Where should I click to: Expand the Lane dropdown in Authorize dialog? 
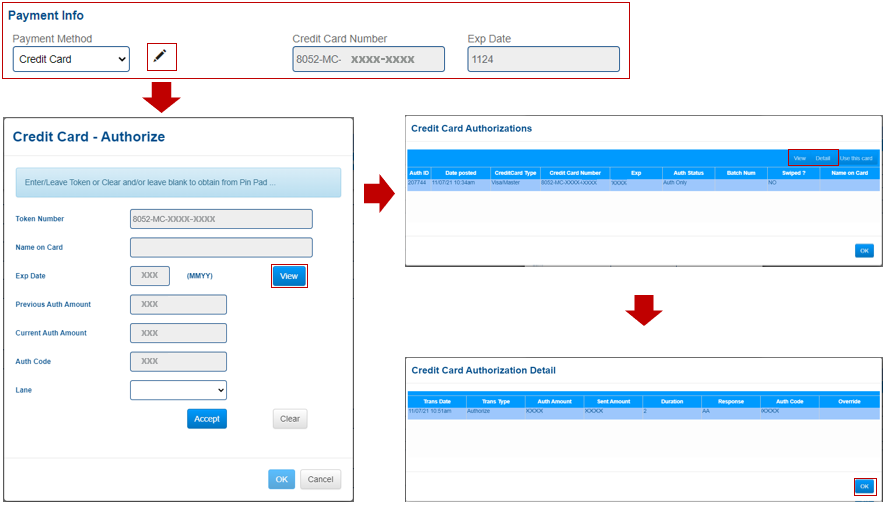click(178, 390)
